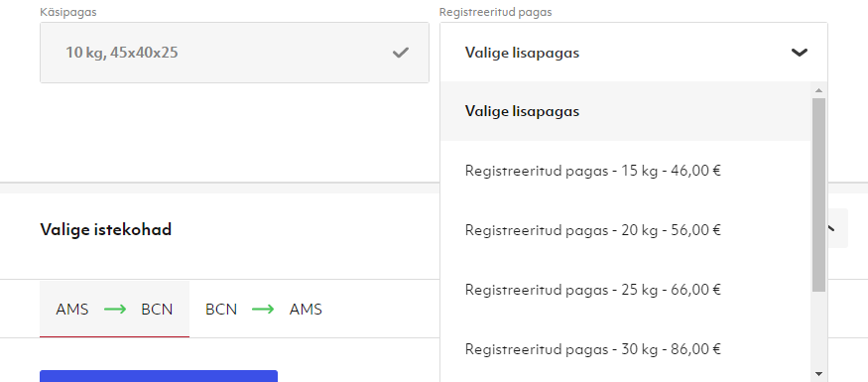Click the blue button below the flight tabs
The height and width of the screenshot is (382, 868).
point(159,376)
